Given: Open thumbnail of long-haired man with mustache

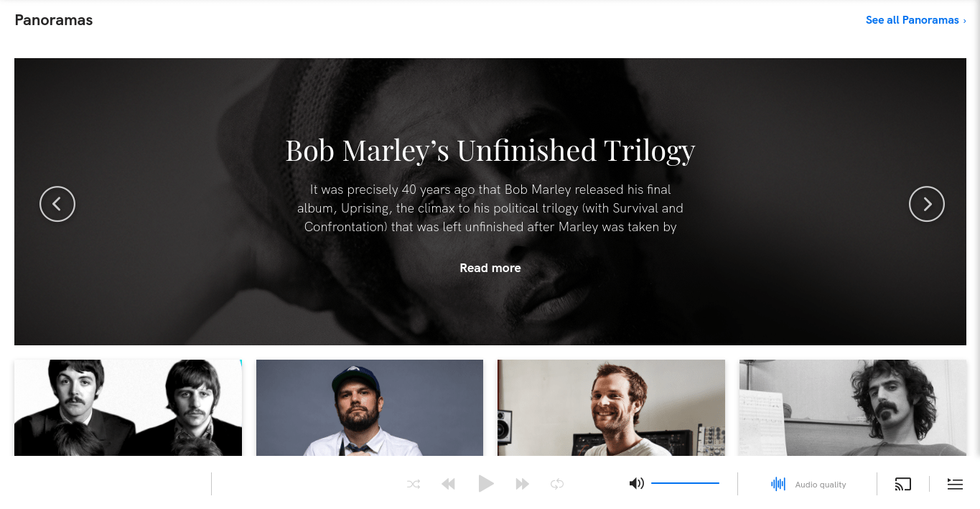Looking at the screenshot, I should [853, 408].
